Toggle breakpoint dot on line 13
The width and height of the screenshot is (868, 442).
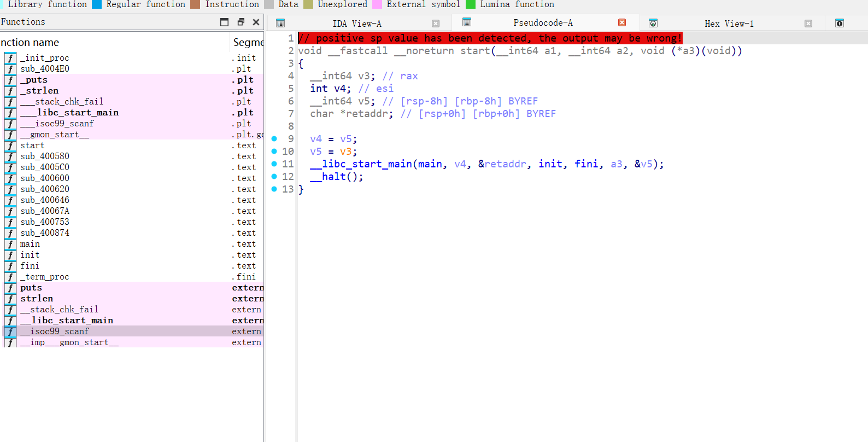pos(274,189)
